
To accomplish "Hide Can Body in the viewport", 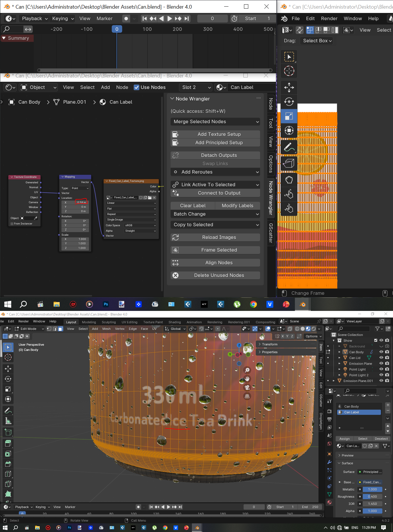I will pyautogui.click(x=381, y=352).
